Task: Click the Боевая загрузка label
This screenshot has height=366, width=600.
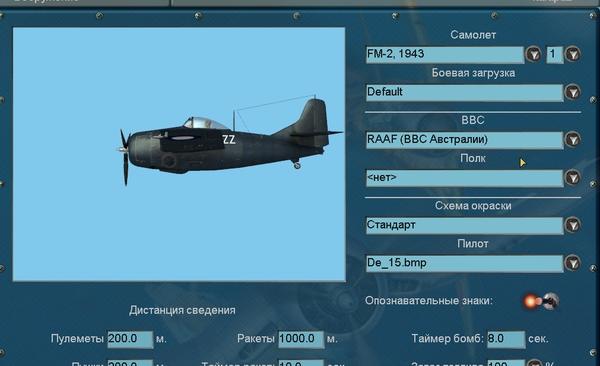Action: point(473,73)
